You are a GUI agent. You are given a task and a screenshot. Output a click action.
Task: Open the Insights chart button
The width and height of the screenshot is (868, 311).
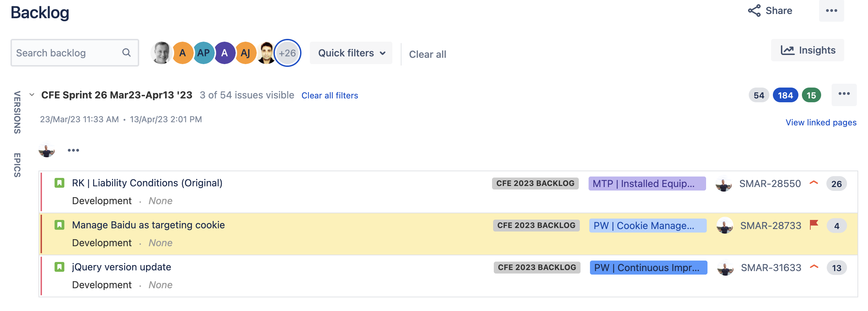[807, 50]
